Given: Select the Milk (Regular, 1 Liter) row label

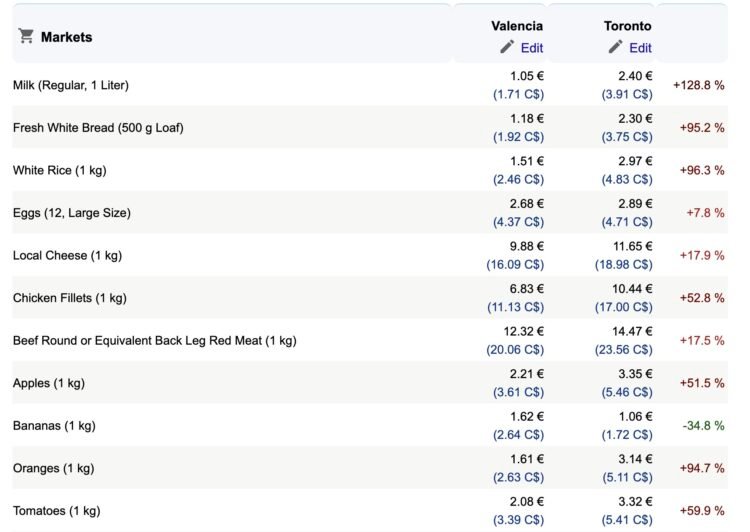Looking at the screenshot, I should click(x=70, y=85).
